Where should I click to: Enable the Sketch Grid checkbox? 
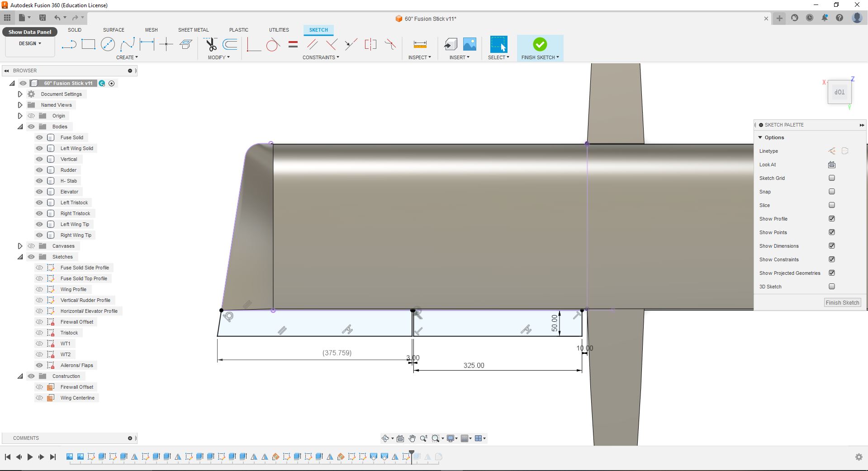tap(831, 178)
